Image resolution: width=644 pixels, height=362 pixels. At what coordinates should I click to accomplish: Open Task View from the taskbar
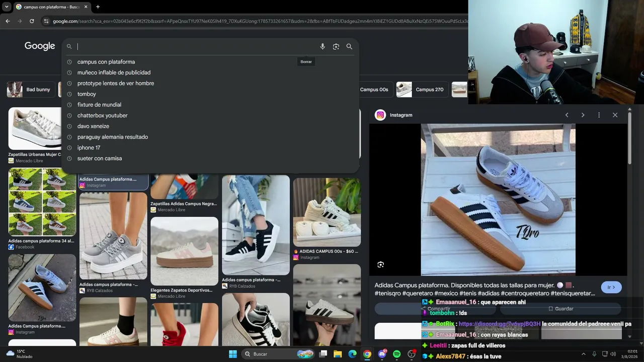[x=324, y=354]
